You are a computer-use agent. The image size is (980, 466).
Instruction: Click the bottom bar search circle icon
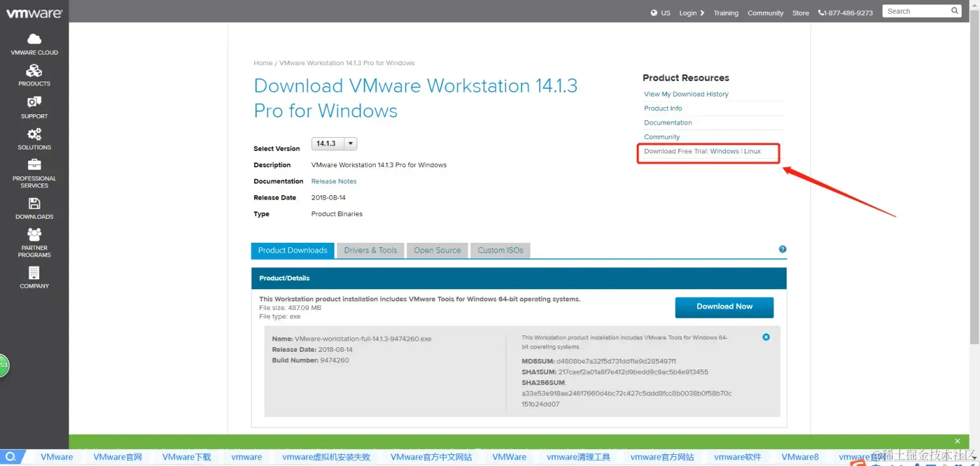click(10, 457)
